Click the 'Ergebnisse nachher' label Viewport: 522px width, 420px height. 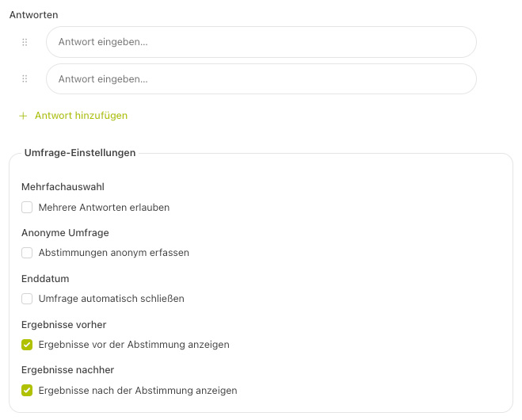point(68,370)
